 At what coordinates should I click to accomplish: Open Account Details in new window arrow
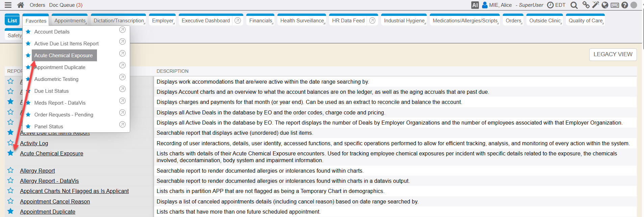point(122,30)
